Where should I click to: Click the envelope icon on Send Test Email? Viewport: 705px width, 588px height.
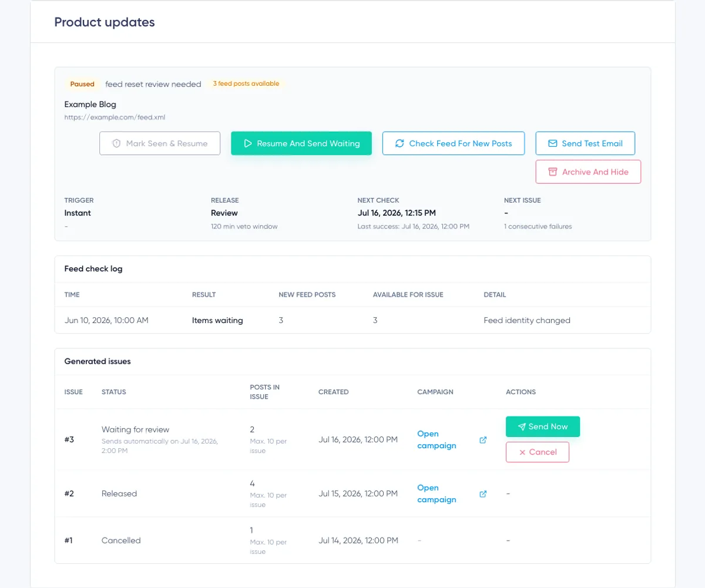552,143
